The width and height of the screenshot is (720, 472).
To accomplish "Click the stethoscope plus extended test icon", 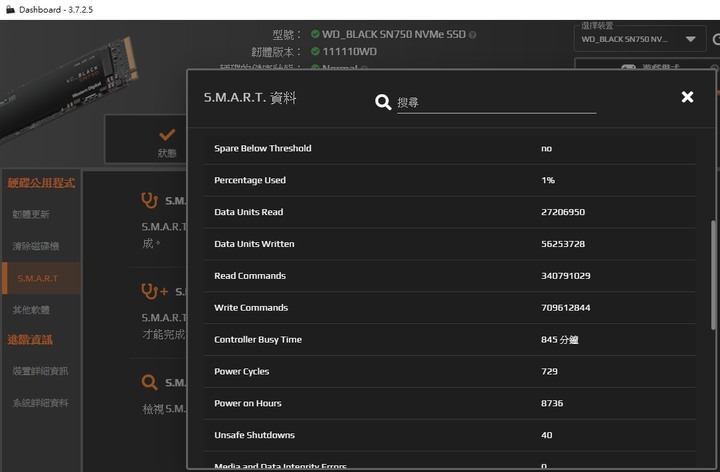I will [x=154, y=291].
